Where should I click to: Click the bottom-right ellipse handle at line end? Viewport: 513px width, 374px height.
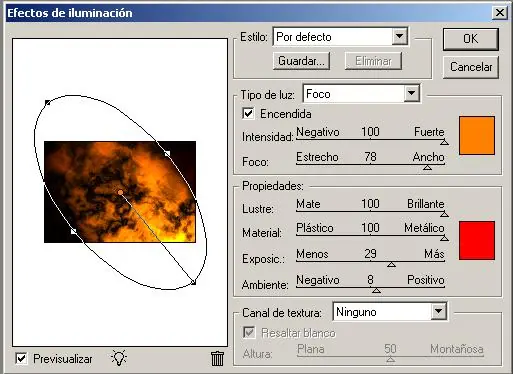point(193,282)
